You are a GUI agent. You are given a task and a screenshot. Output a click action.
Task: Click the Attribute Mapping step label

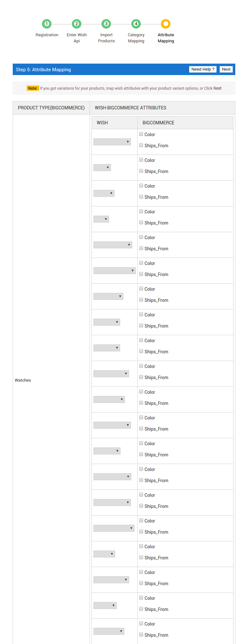click(166, 38)
